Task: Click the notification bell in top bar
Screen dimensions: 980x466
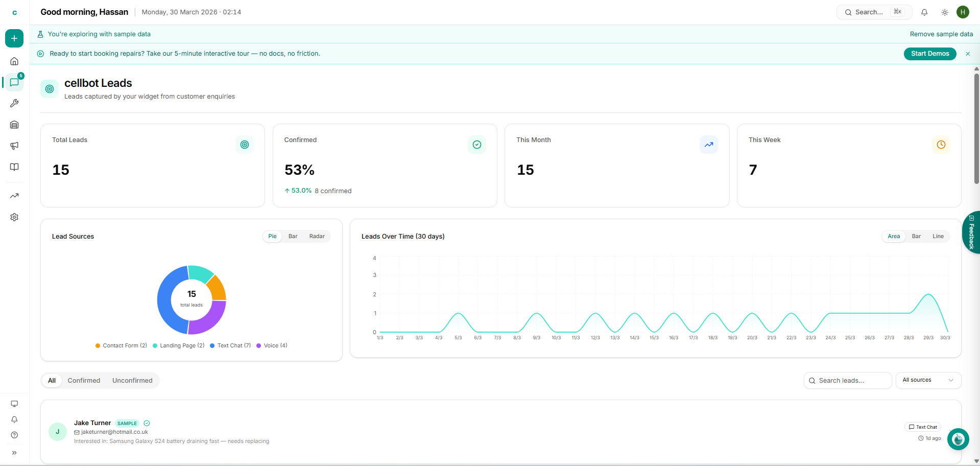Action: point(924,12)
